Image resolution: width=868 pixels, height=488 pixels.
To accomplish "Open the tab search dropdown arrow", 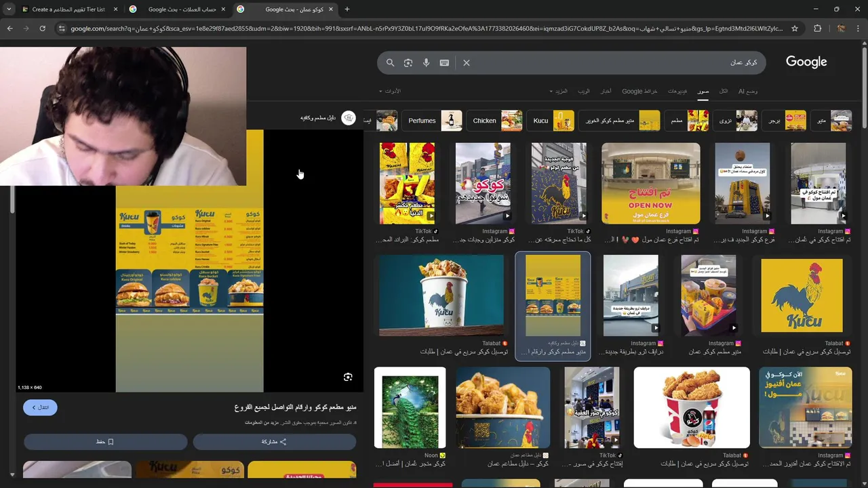I will tap(8, 9).
